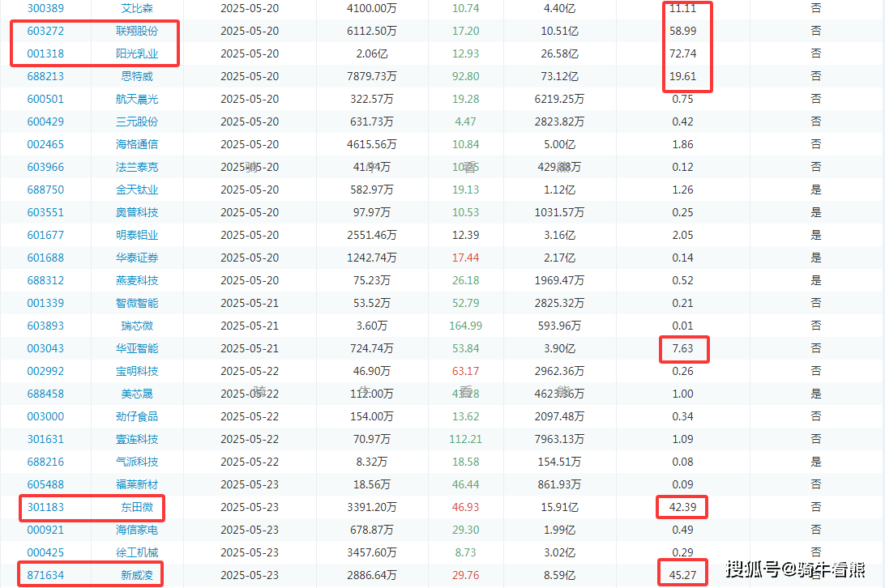Image resolution: width=885 pixels, height=588 pixels.
Task: Select the red price 63.17
Action: 466,371
